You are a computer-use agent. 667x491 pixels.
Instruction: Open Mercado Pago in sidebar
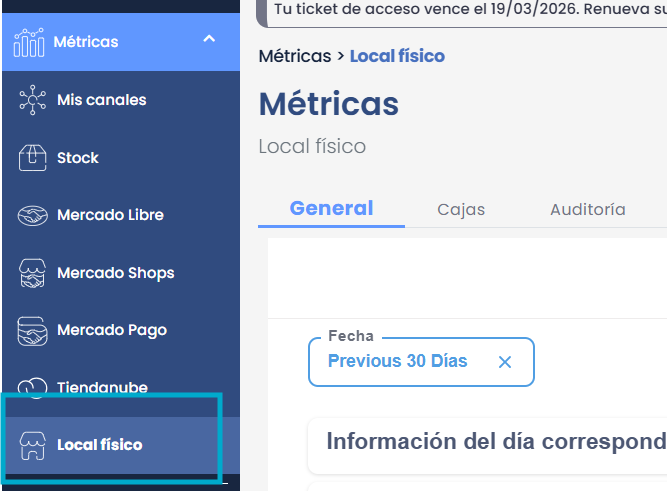[112, 331]
